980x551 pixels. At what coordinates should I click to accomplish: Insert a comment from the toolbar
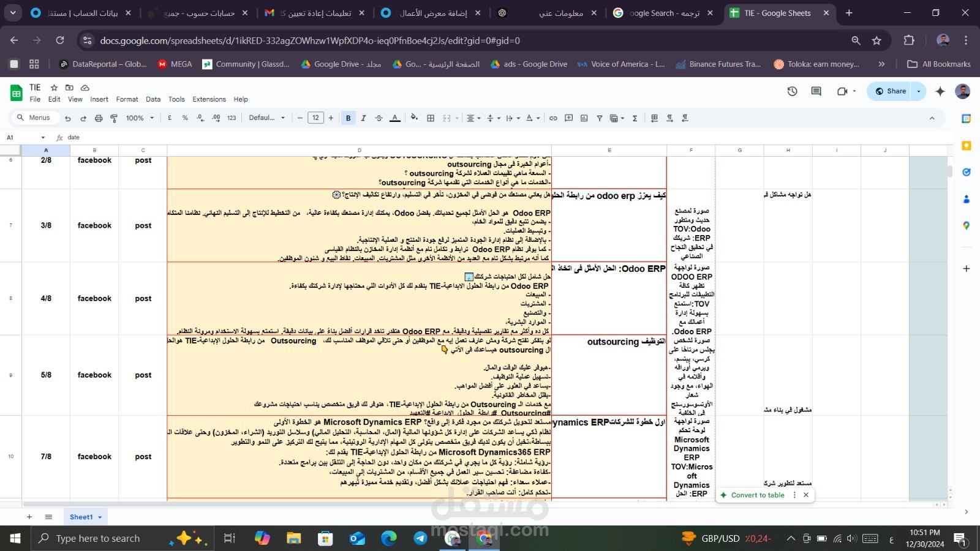tap(568, 118)
